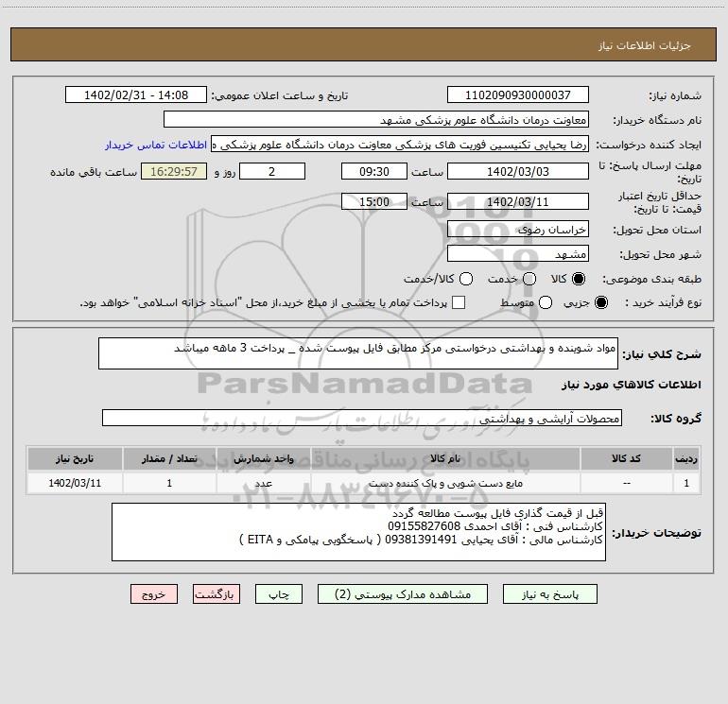Click the response deadline date 1402/03/03

click(518, 171)
